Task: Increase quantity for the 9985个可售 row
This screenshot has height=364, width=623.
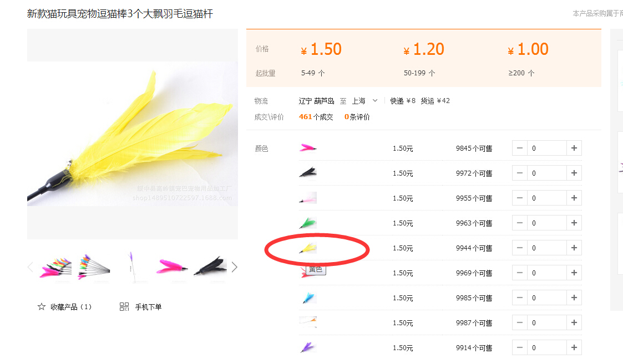Action: coord(574,298)
